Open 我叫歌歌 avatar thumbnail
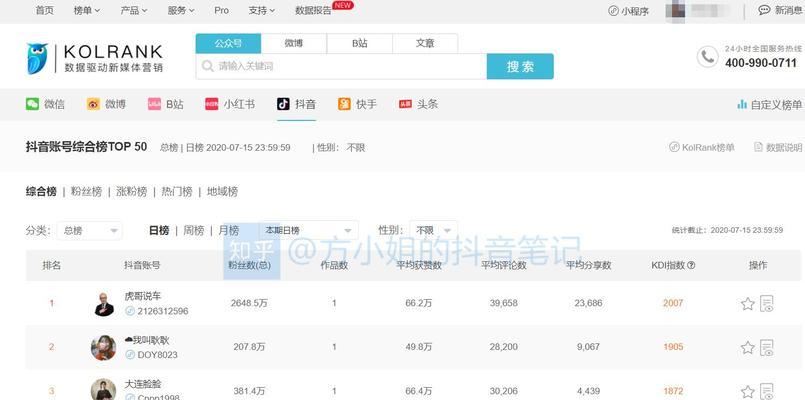Image resolution: width=805 pixels, height=400 pixels. 103,348
